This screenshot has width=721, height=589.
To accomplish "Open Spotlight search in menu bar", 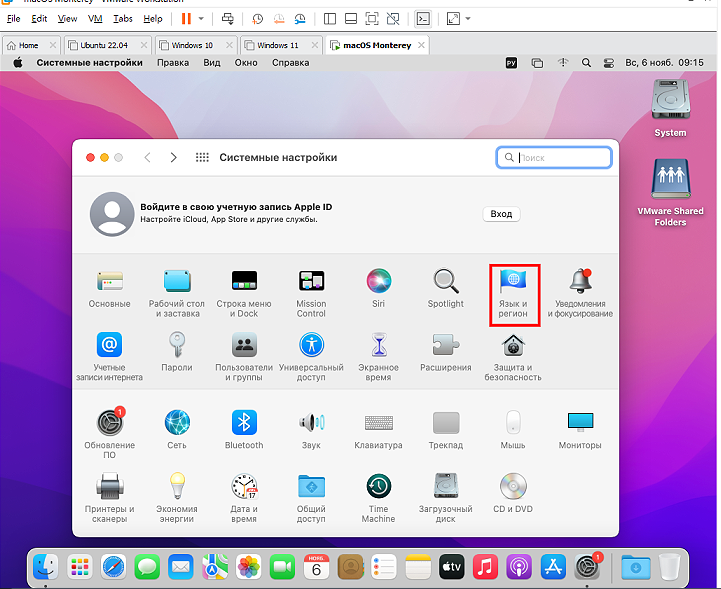I will (586, 63).
